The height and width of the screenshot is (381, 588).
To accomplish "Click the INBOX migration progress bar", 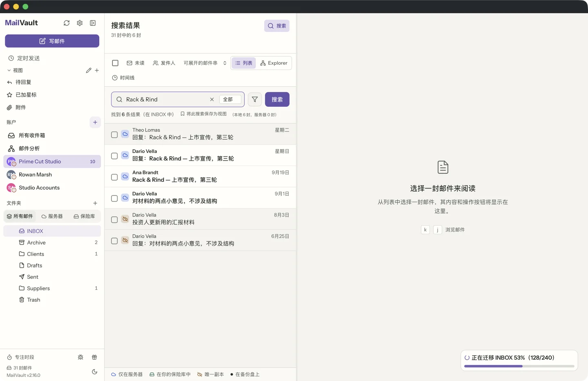I will point(519,366).
